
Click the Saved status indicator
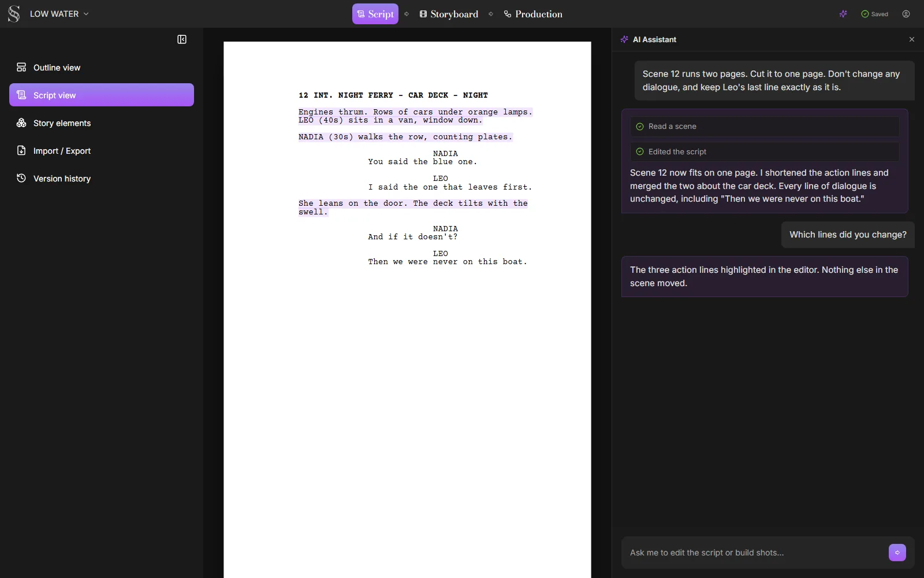pos(875,14)
